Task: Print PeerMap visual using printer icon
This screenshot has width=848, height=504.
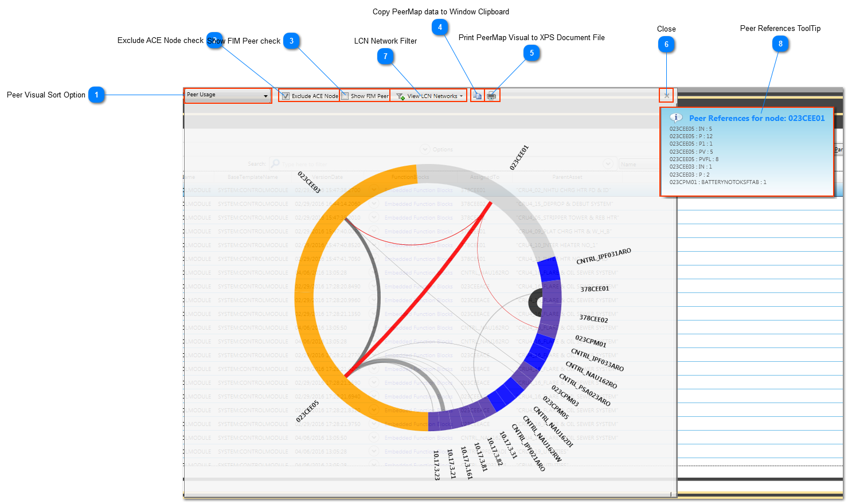Action: tap(491, 96)
